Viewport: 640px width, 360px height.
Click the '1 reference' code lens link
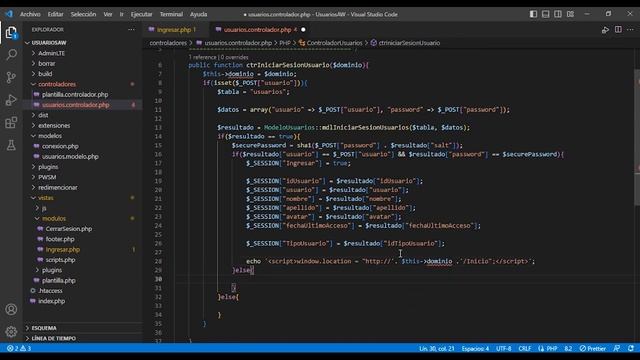coord(202,57)
